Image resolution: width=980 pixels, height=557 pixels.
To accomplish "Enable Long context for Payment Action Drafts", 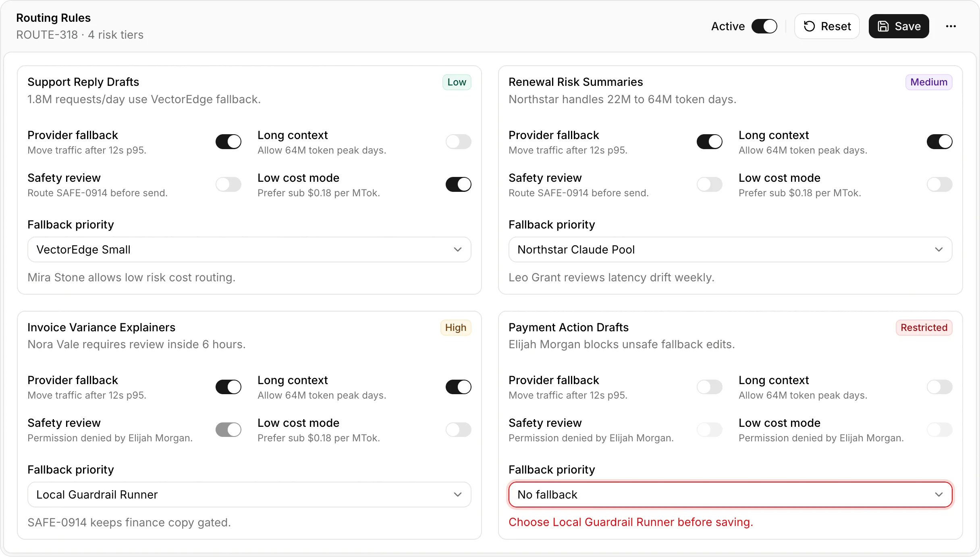I will point(940,387).
